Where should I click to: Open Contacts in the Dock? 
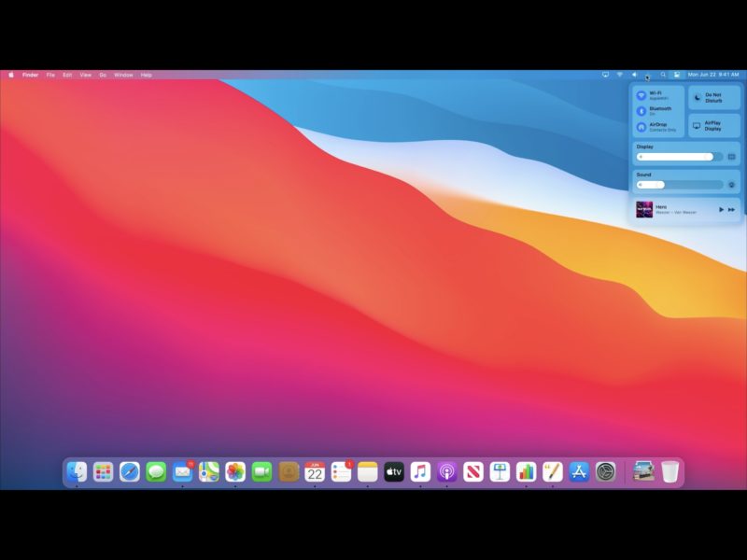[x=289, y=472]
